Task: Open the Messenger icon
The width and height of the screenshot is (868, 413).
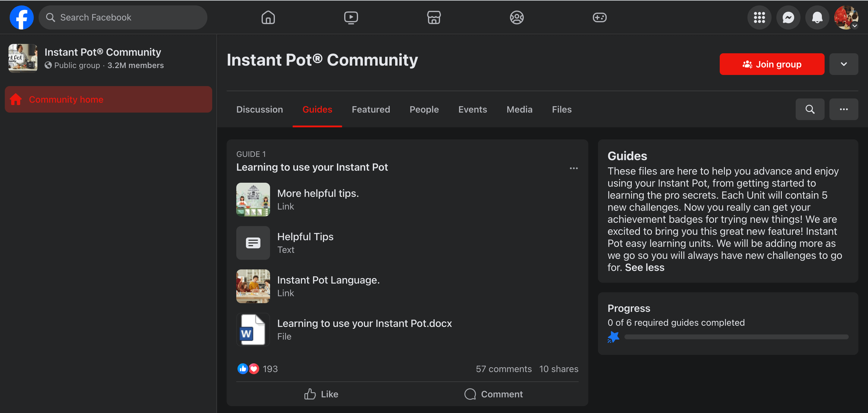Action: tap(788, 17)
